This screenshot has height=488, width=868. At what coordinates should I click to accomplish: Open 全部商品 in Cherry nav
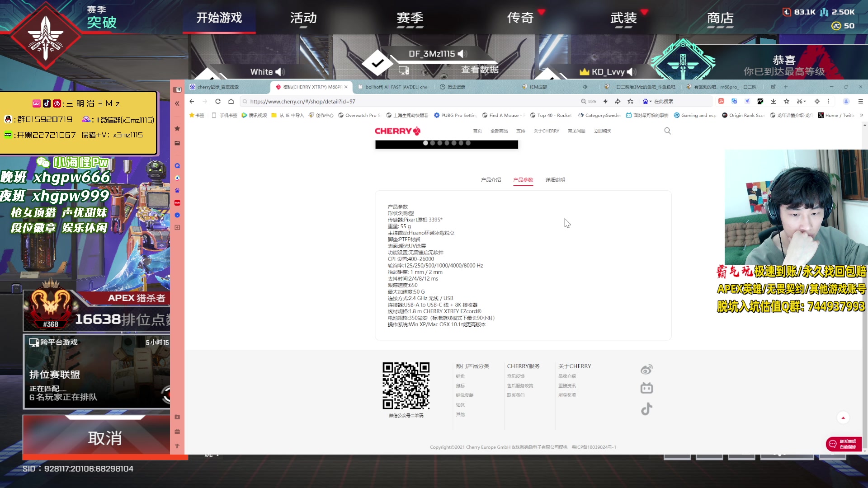pos(499,131)
